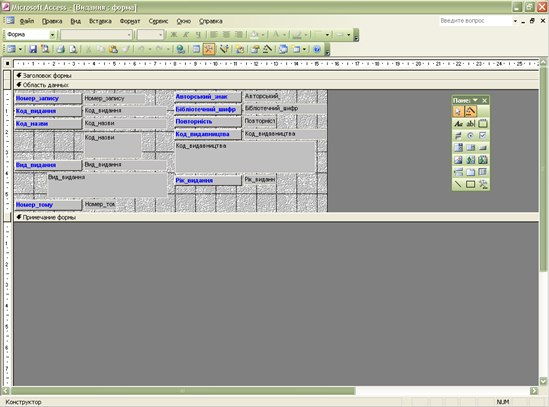
Task: Open the Формат menu
Action: click(130, 21)
